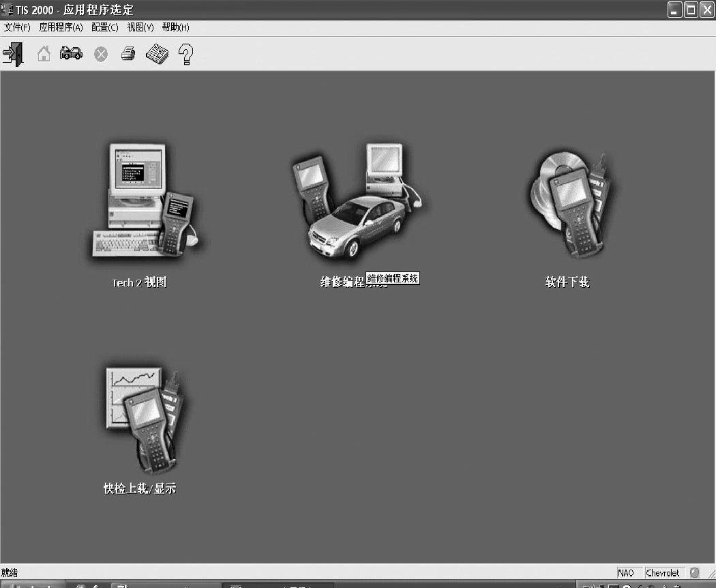716x588 pixels.
Task: Click the Chevrolet status bar field
Action: pyautogui.click(x=663, y=573)
